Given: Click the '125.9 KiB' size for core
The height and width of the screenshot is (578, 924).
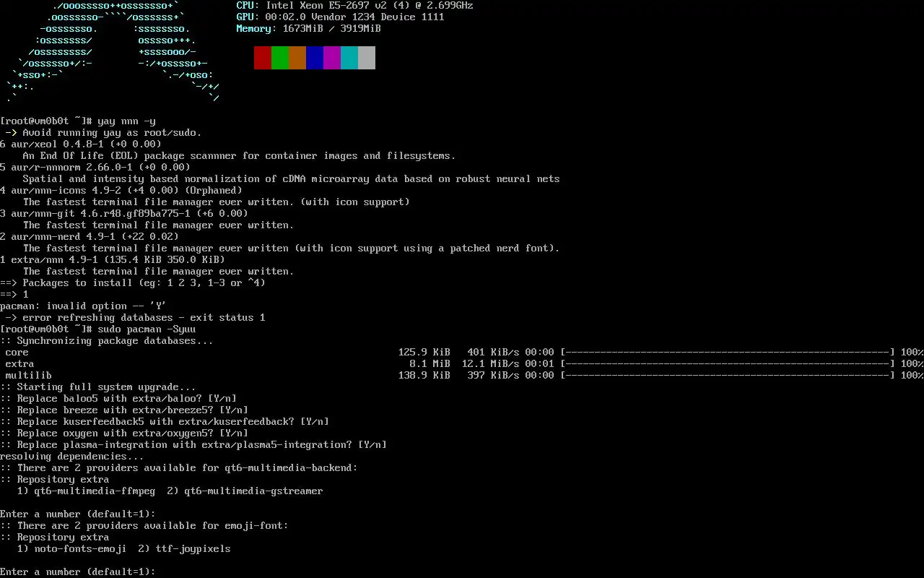Looking at the screenshot, I should pos(424,353).
